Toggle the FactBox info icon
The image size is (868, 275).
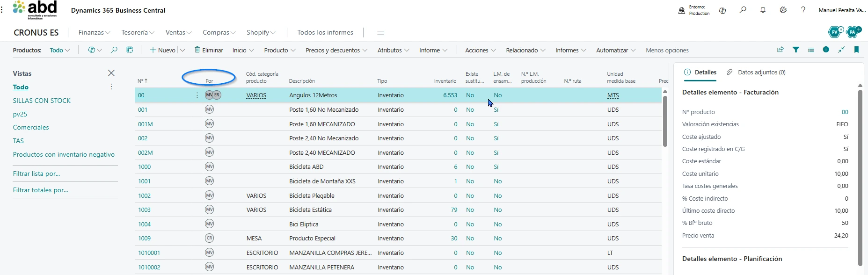click(x=826, y=50)
